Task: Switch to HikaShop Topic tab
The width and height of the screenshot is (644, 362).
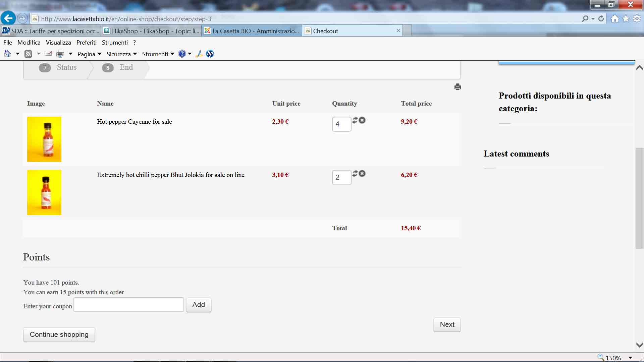Action: click(x=152, y=31)
